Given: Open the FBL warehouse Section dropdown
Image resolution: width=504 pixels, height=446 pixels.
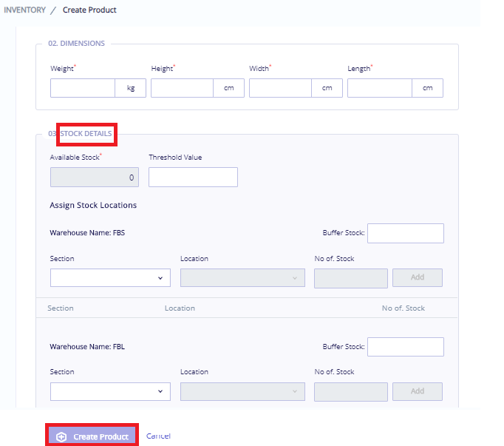Looking at the screenshot, I should coord(110,391).
